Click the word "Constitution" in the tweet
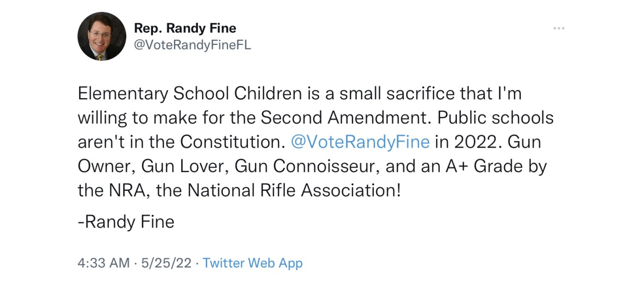 pyautogui.click(x=229, y=142)
